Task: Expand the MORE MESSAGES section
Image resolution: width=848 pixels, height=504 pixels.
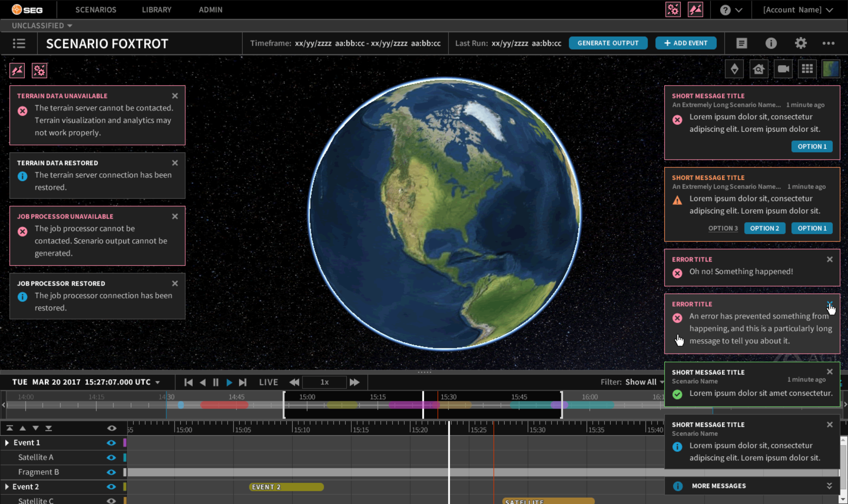Action: coord(829,486)
